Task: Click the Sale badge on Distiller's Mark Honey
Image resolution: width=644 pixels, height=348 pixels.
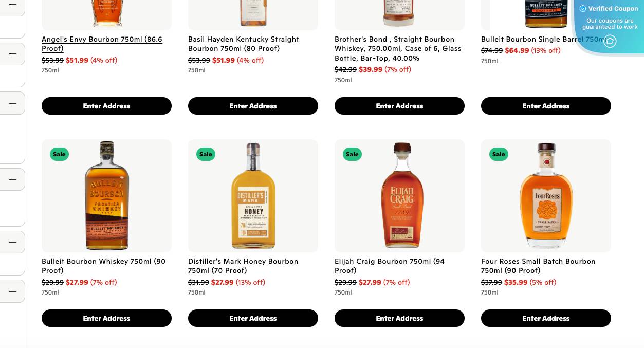Action: 206,154
